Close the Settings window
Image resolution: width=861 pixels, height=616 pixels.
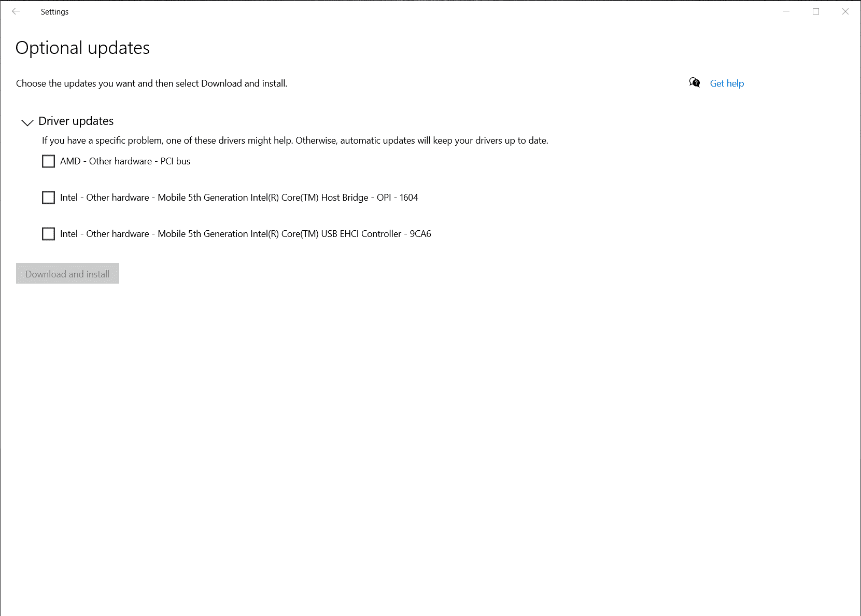(845, 11)
